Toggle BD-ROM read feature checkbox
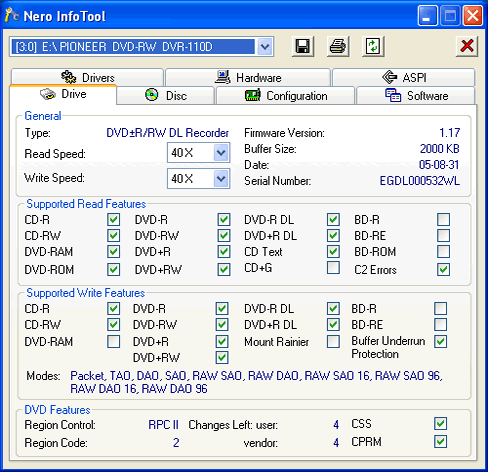Image resolution: width=488 pixels, height=472 pixels. point(443,252)
